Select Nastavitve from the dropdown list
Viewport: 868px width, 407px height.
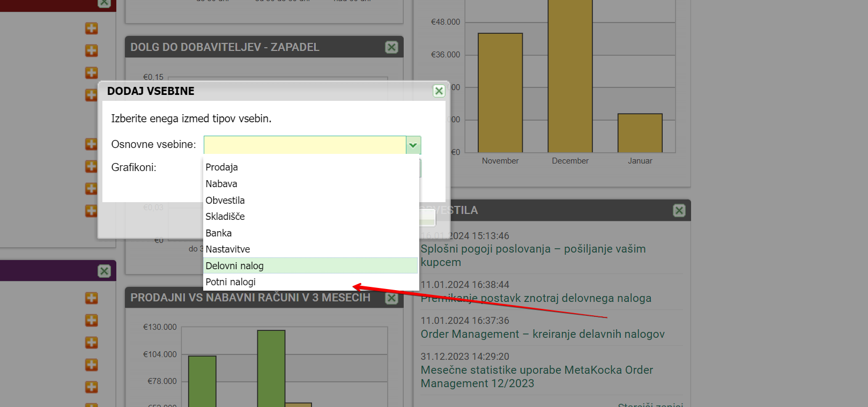(311, 249)
